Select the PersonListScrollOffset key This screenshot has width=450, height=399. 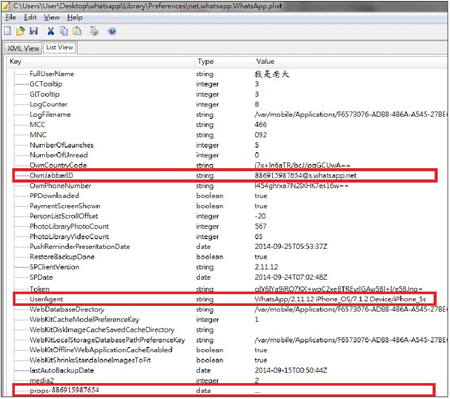click(64, 216)
